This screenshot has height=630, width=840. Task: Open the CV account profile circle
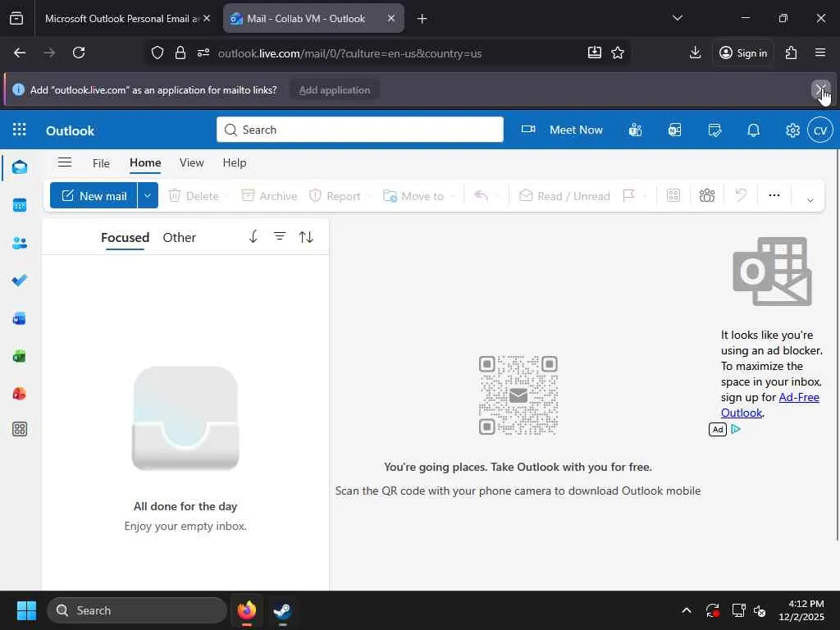820,130
